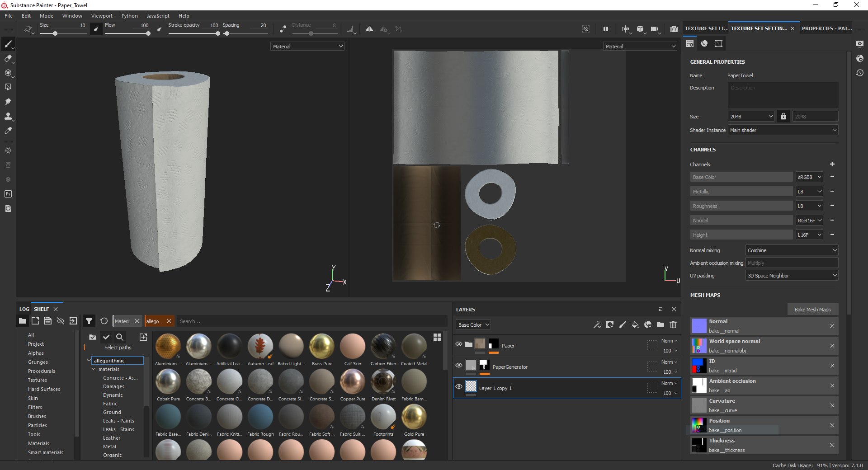Add effect with magic wand icon
Screen dimensions: 868x470
(597, 324)
